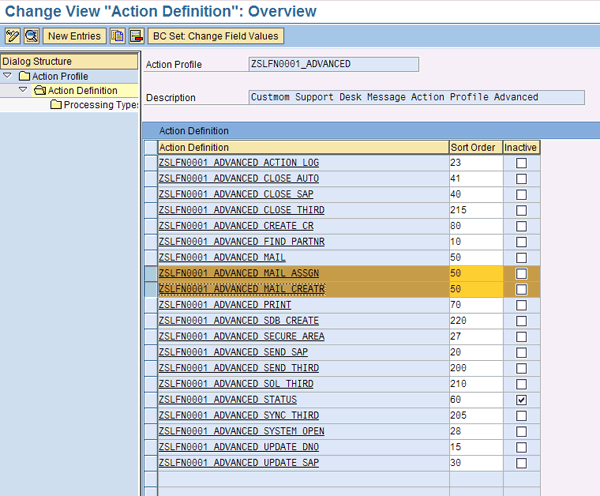
Task: Collapse the Action Definition tree node
Action: [23, 91]
